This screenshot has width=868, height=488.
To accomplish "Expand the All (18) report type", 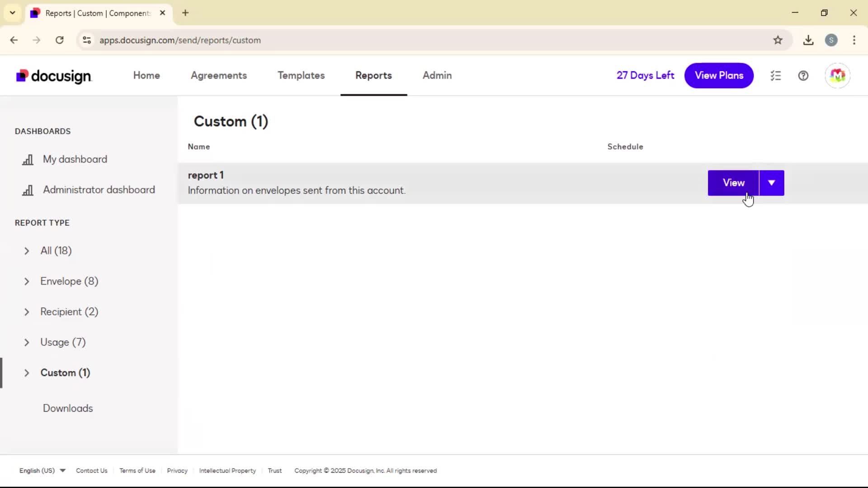I will (27, 251).
